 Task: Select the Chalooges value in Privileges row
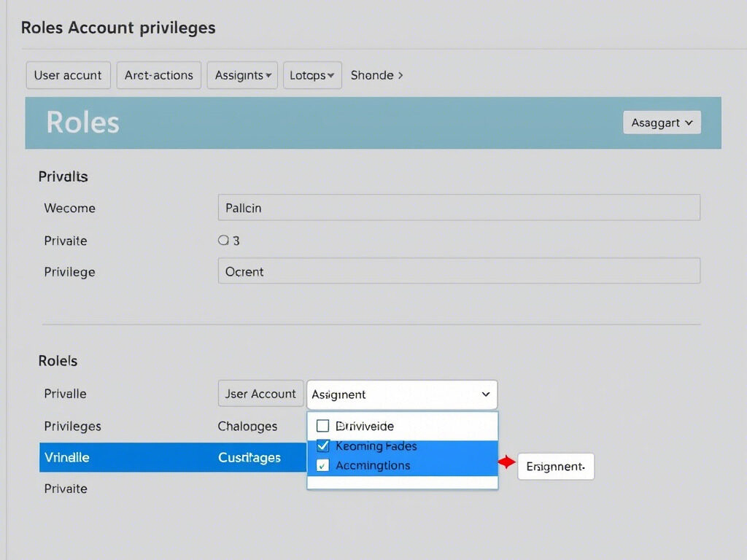pos(248,426)
